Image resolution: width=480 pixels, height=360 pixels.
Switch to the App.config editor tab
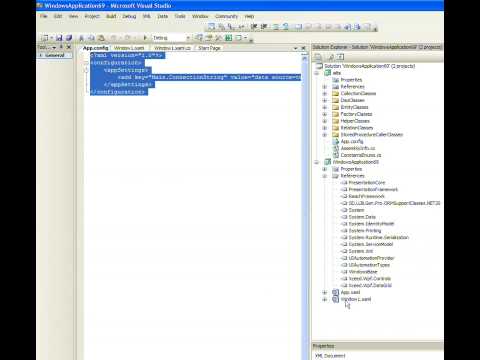tap(95, 48)
